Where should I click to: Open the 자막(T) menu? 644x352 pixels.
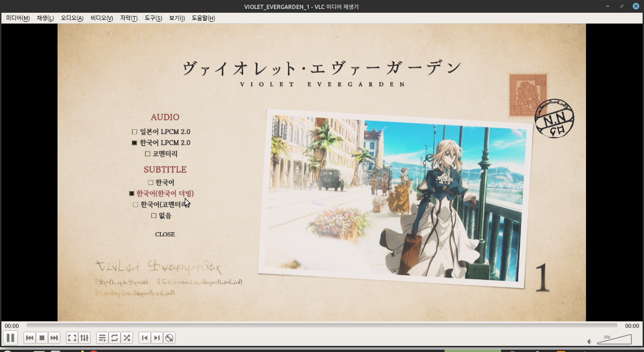129,18
